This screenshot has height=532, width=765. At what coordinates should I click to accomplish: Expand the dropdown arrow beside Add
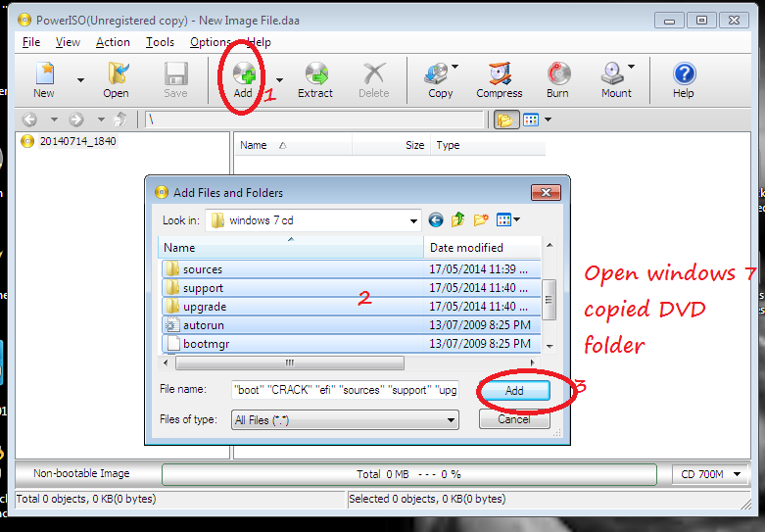pos(279,80)
